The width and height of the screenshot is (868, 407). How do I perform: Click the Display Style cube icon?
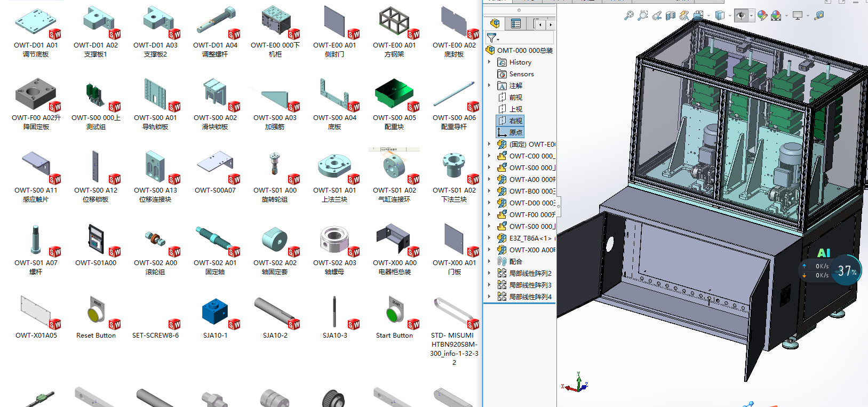click(720, 15)
